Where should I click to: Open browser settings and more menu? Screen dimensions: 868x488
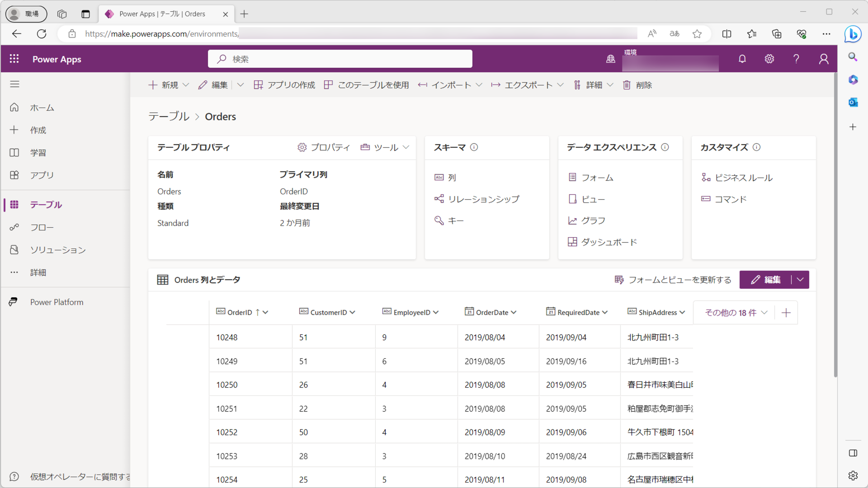point(826,34)
